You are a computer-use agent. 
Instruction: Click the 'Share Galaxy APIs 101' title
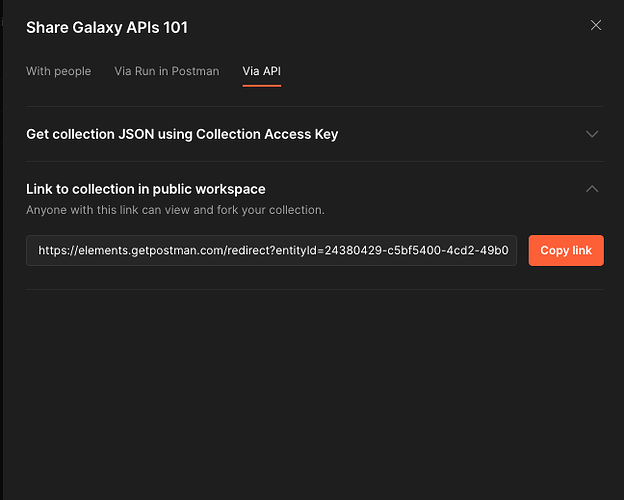(107, 27)
